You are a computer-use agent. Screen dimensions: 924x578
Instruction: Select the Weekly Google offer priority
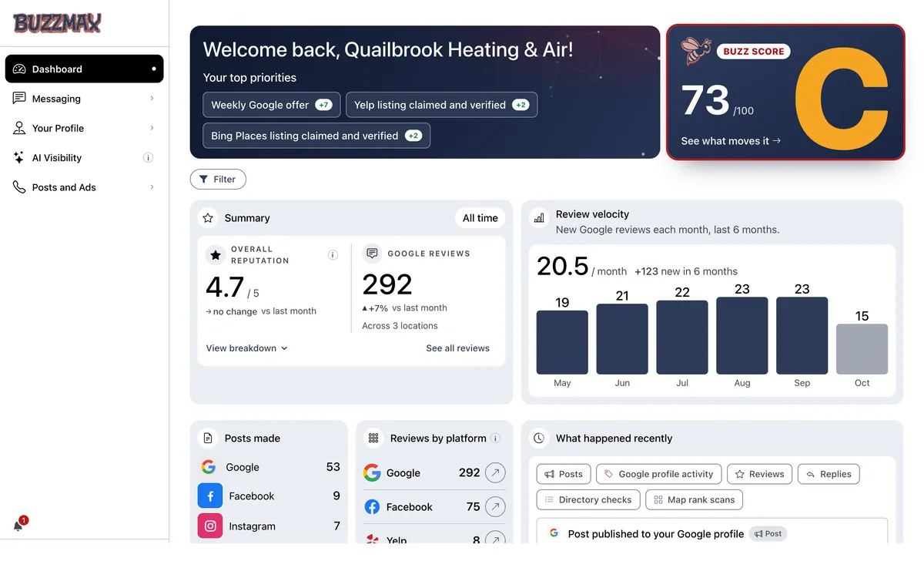click(271, 105)
